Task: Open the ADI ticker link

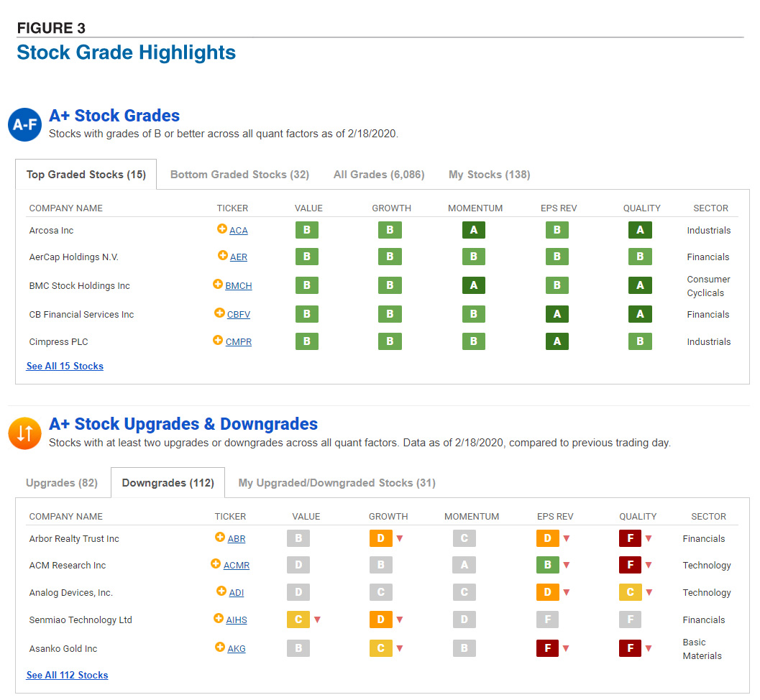Action: 237,592
